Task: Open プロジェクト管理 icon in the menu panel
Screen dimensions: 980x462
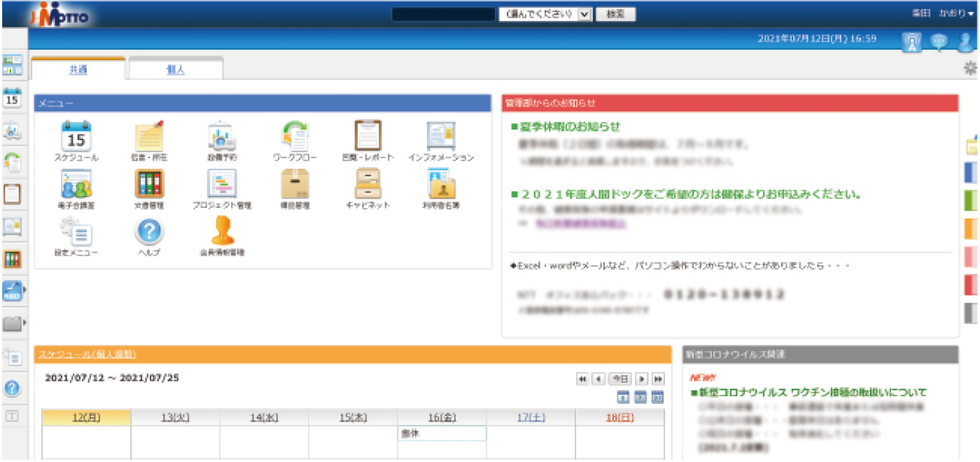Action: pyautogui.click(x=222, y=183)
